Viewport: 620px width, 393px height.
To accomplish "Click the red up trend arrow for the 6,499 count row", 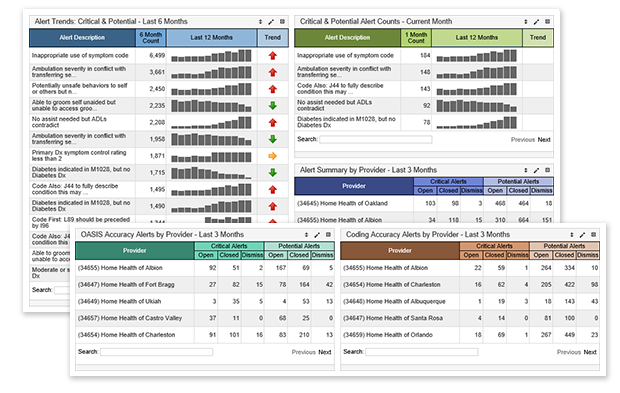I will click(272, 56).
